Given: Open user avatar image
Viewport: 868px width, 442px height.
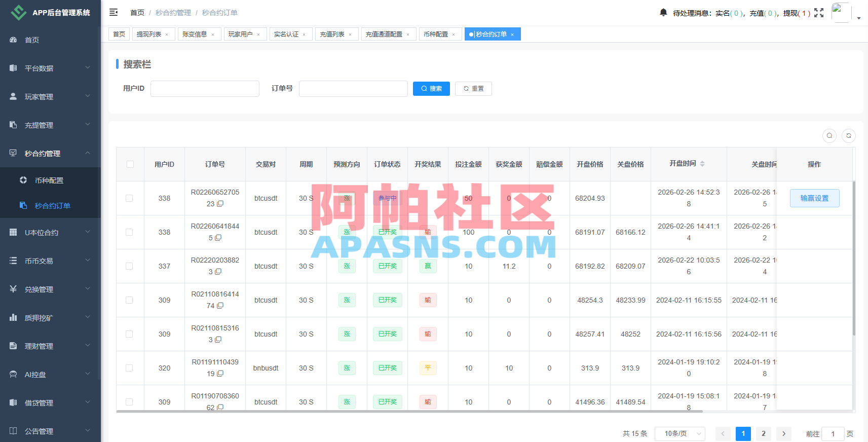Looking at the screenshot, I should 841,13.
